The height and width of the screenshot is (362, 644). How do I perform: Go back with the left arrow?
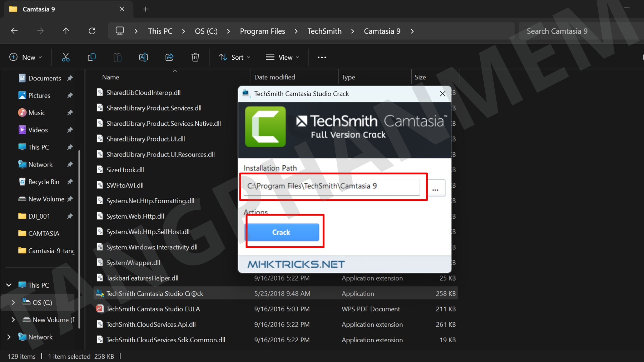[14, 31]
